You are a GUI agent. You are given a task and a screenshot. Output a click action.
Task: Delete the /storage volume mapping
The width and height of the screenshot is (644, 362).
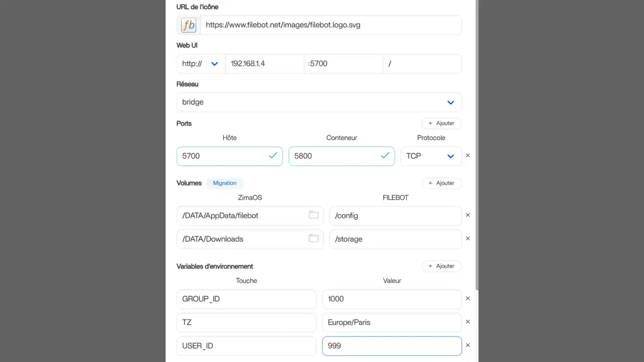tap(468, 239)
